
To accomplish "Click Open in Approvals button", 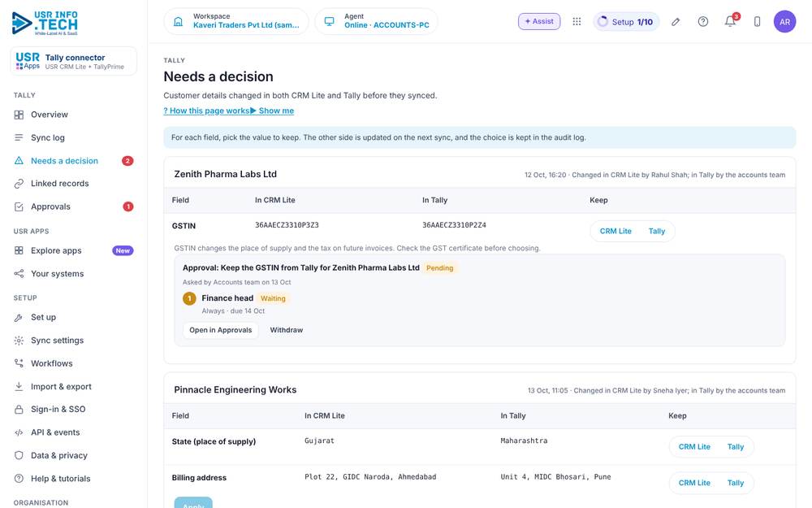I will (x=221, y=330).
